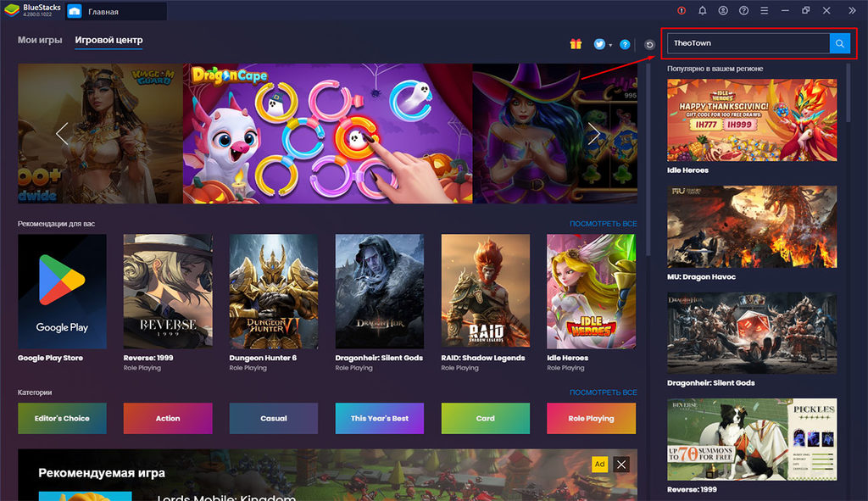Expand the dropdown arrow beside Twitter icon
The height and width of the screenshot is (501, 868).
(x=610, y=46)
